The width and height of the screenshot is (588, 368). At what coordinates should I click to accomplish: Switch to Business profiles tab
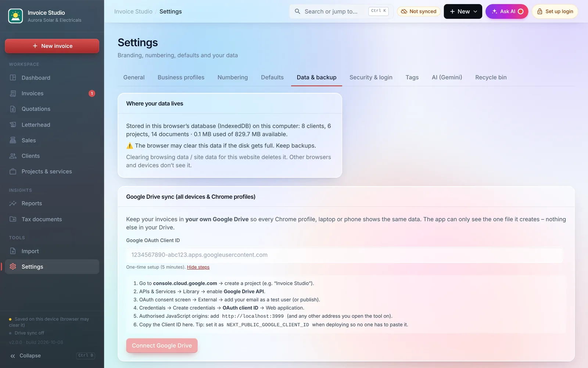click(181, 77)
